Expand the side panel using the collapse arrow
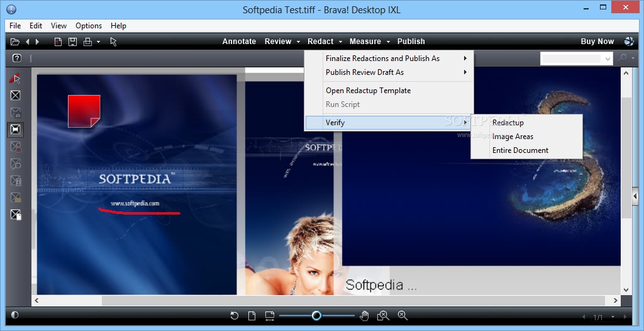This screenshot has height=331, width=644. tap(635, 196)
